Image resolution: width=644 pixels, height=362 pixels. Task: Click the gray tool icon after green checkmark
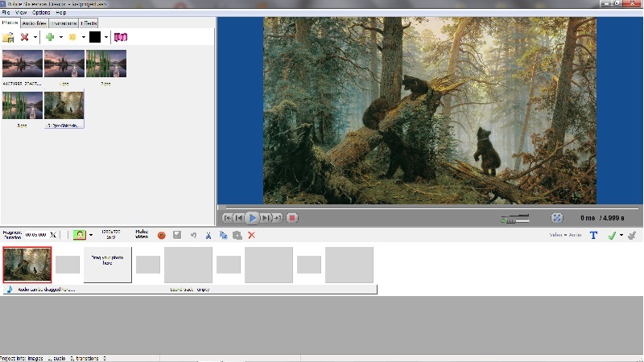coord(632,235)
